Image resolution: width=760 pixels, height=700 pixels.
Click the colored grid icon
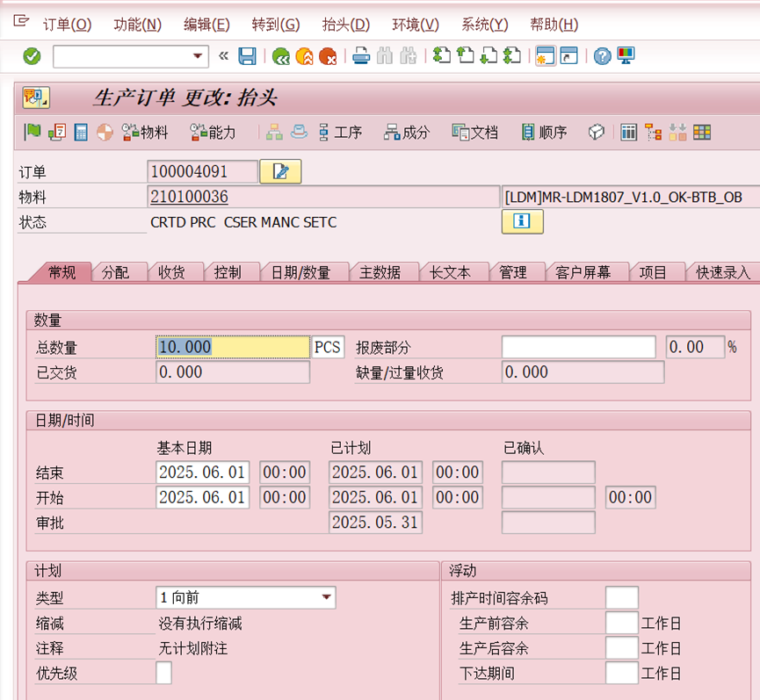click(x=702, y=132)
